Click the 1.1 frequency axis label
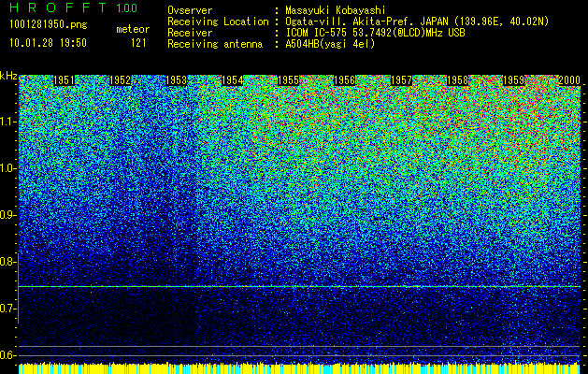Viewport: 588px width, 374px height. pos(7,122)
